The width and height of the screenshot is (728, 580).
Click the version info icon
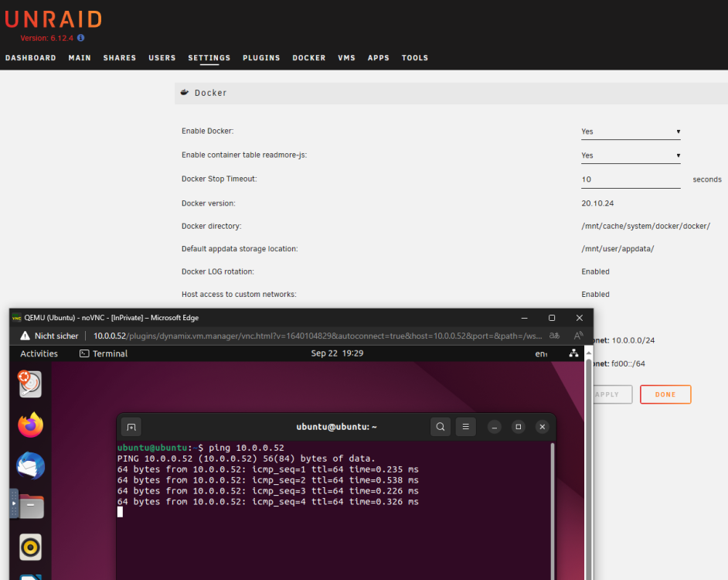pyautogui.click(x=81, y=38)
